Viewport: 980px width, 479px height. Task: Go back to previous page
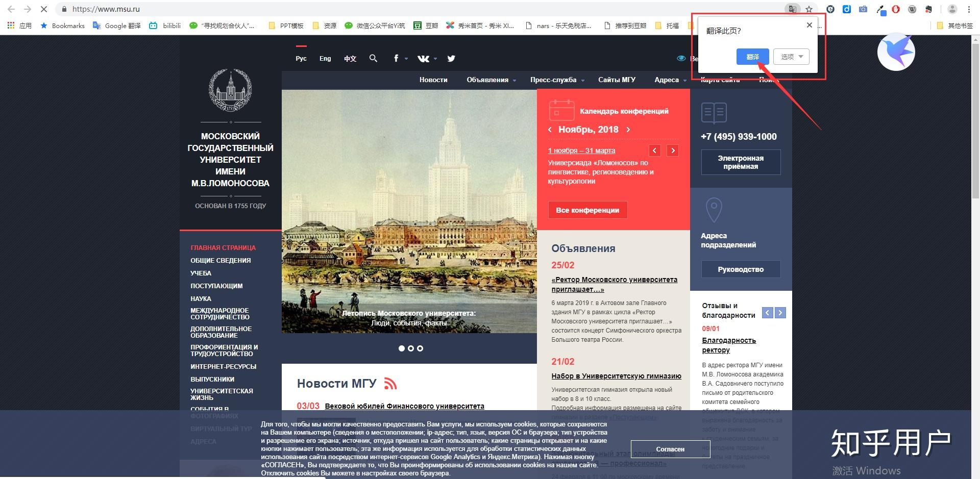11,9
